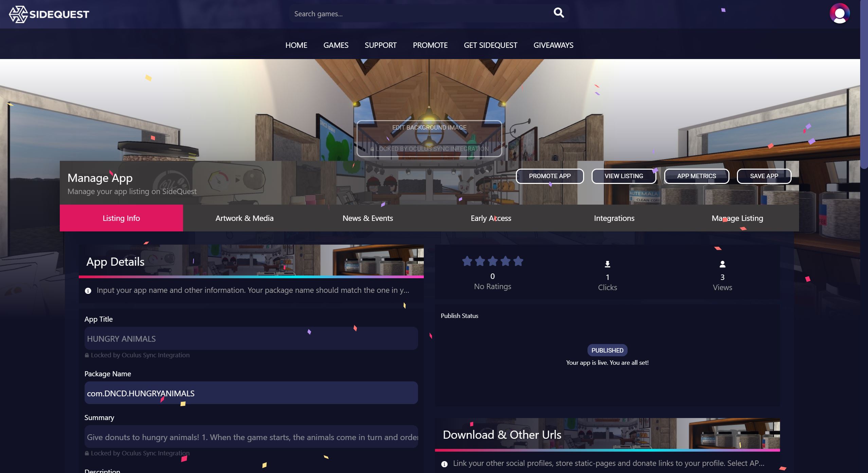Click the App Details header banner
This screenshot has height=473, width=868.
[251, 261]
